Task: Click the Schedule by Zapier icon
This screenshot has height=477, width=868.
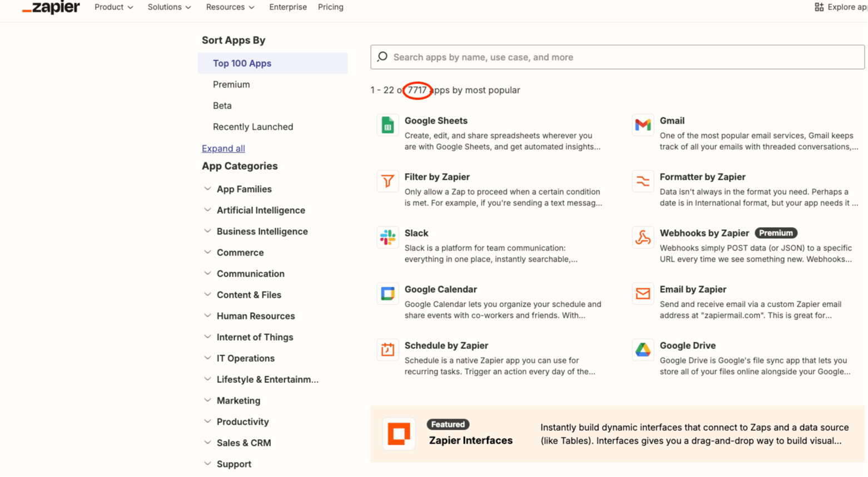Action: coord(388,350)
